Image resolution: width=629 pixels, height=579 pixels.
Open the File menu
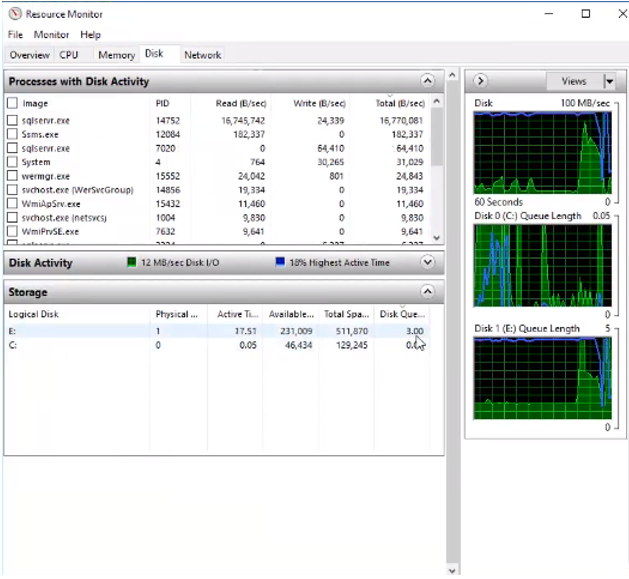[x=15, y=35]
